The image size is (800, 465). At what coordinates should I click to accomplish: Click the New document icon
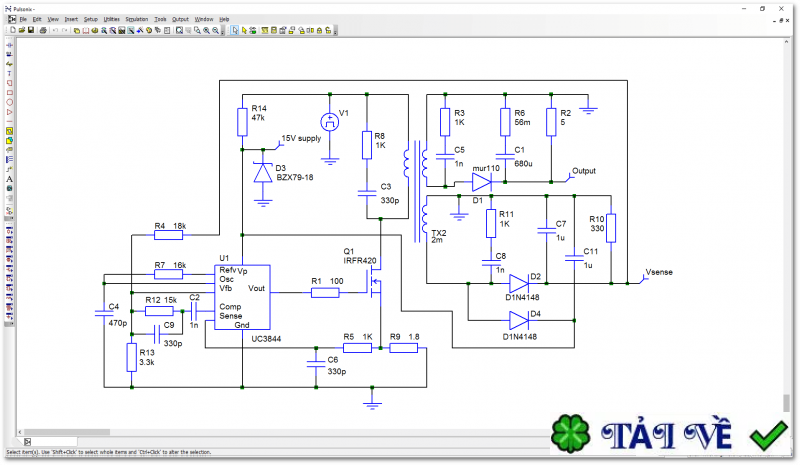tap(12, 30)
